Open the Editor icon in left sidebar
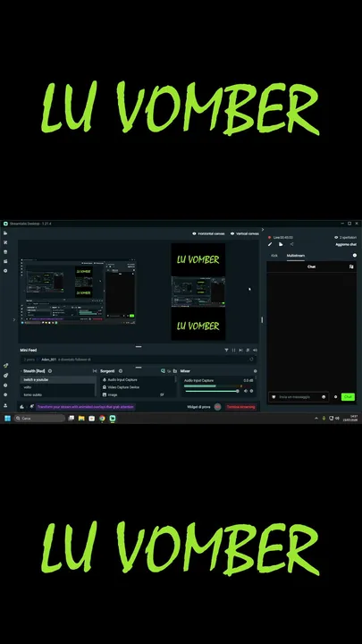The width and height of the screenshot is (362, 644). click(5, 233)
